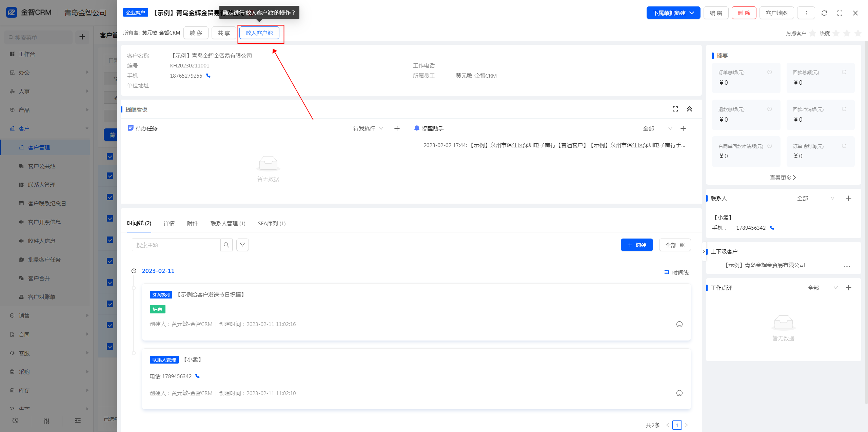Image resolution: width=868 pixels, height=432 pixels.
Task: Go to page 1 in pagination
Action: 677,425
